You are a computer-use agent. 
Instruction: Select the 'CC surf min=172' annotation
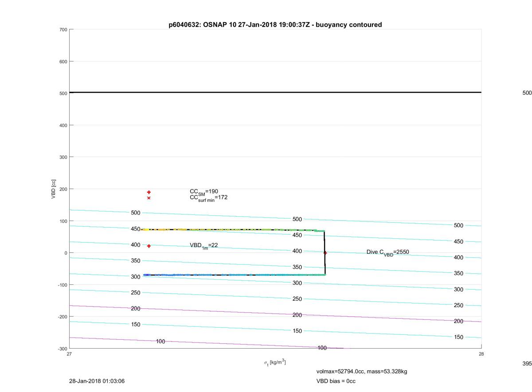click(x=209, y=198)
